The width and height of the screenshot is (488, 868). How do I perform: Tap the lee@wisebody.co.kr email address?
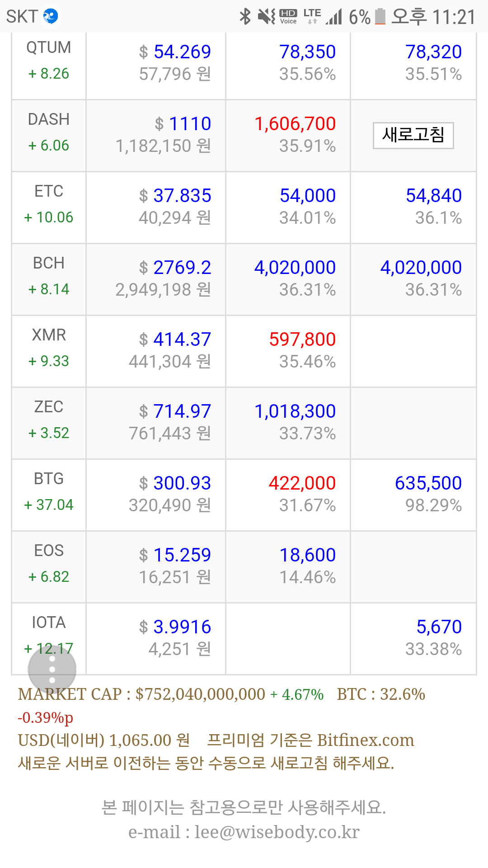(277, 832)
